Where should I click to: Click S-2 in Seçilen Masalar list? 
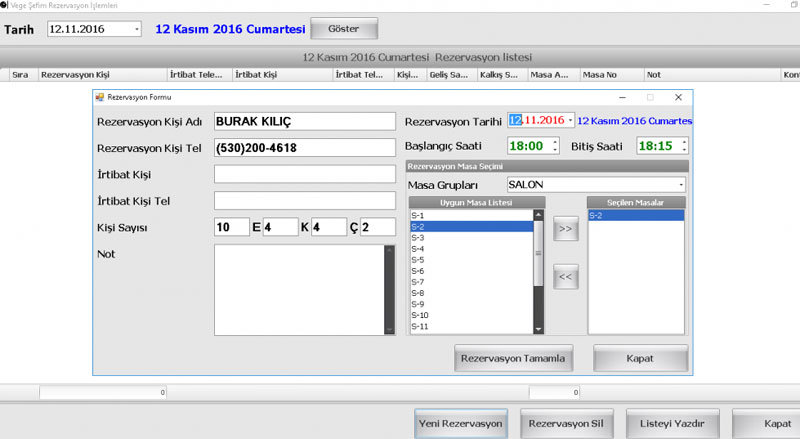(x=636, y=215)
